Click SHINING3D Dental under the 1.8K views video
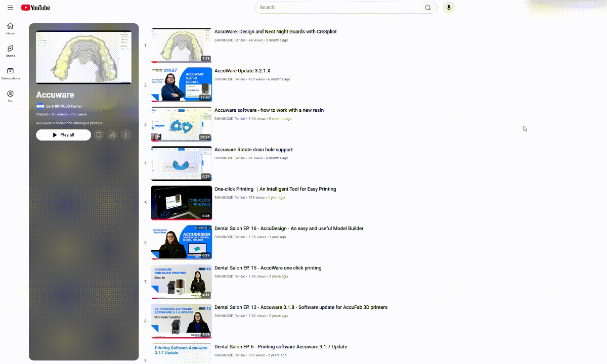This screenshot has height=364, width=607. pos(230,316)
